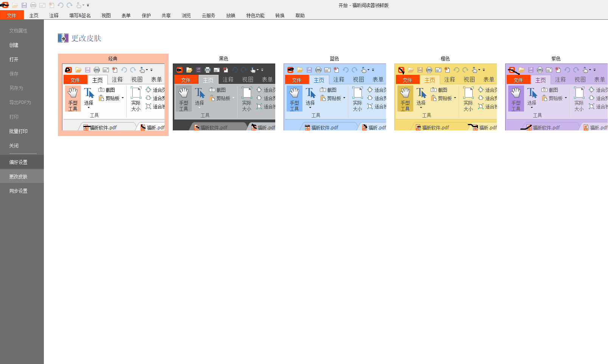Click the Save disk icon in the title bar
Viewport: 608px width, 364px height.
click(24, 5)
